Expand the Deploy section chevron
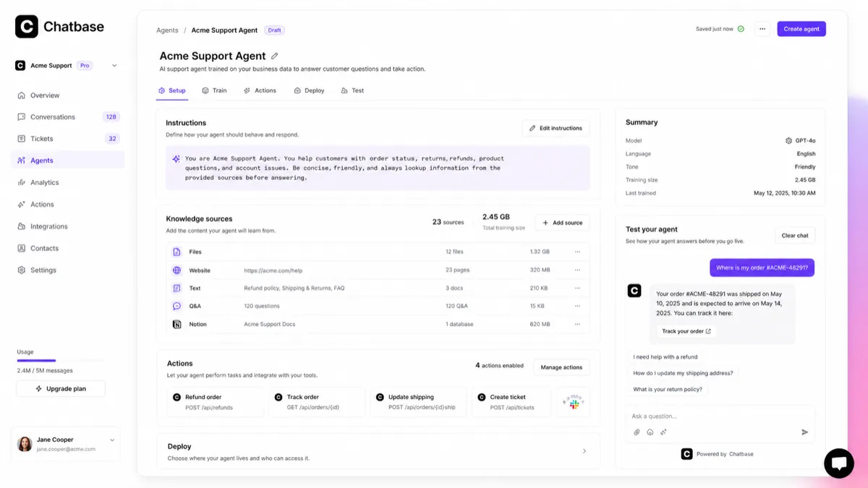The width and height of the screenshot is (868, 488). [584, 451]
